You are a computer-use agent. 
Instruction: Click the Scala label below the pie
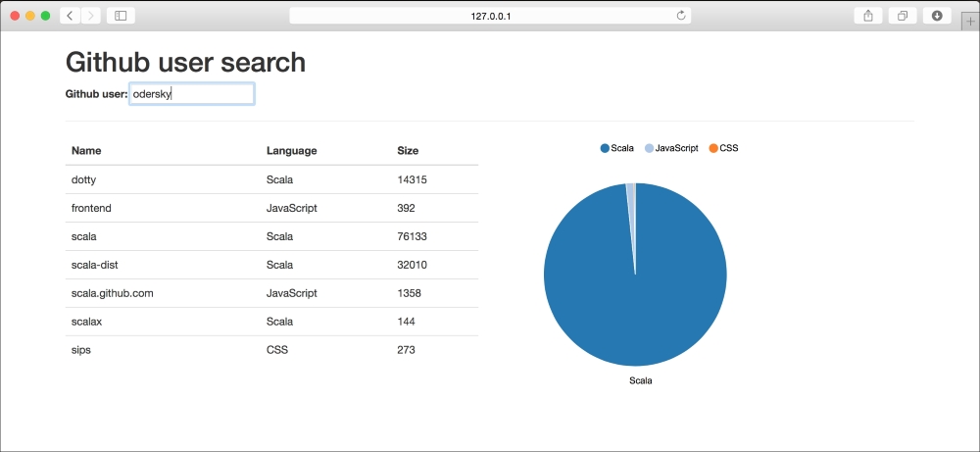[x=640, y=380]
